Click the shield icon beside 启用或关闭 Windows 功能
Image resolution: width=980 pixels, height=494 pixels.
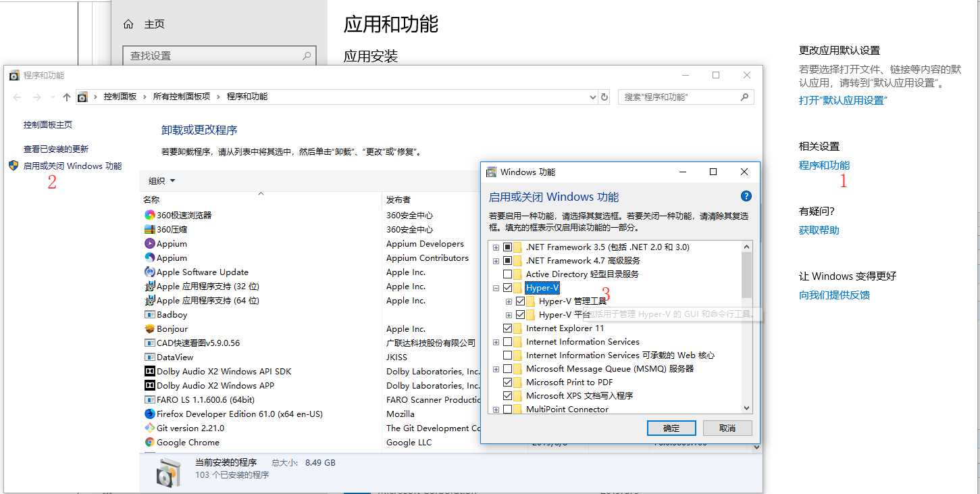coord(14,166)
